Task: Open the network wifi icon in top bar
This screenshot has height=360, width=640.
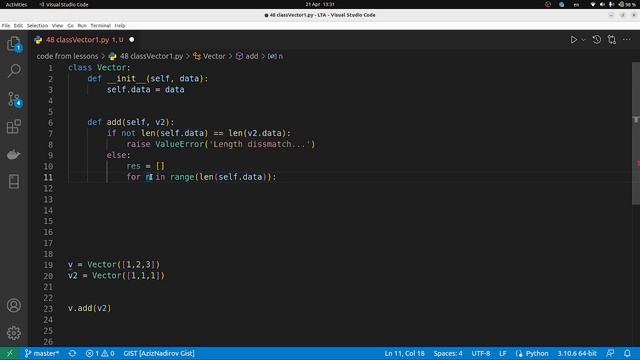Action: point(593,4)
